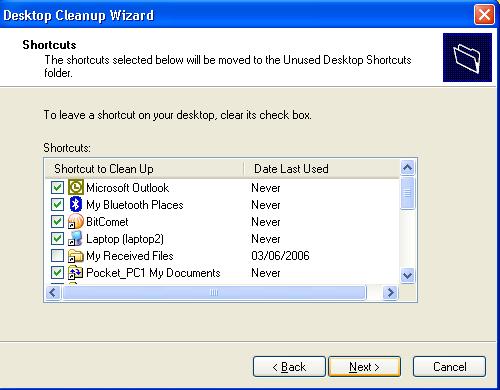This screenshot has height=390, width=500.
Task: Click the My Bluetooth Places Bluetooth icon
Action: pos(76,204)
